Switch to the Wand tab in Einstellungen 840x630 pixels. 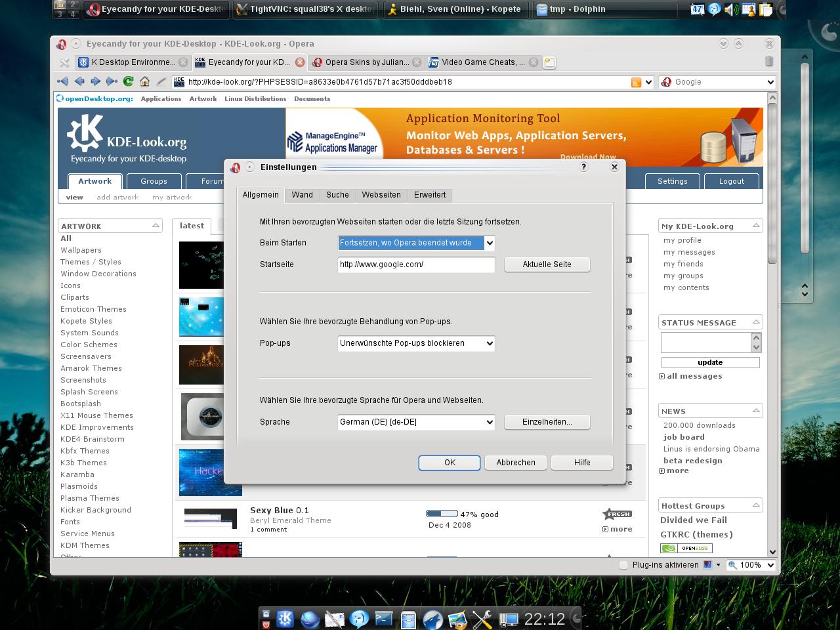click(x=303, y=195)
